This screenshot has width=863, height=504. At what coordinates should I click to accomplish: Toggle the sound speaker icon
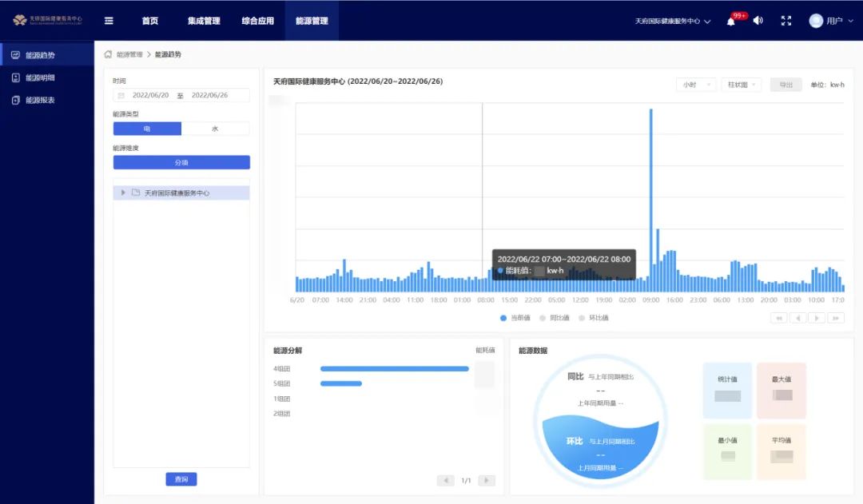pyautogui.click(x=758, y=21)
